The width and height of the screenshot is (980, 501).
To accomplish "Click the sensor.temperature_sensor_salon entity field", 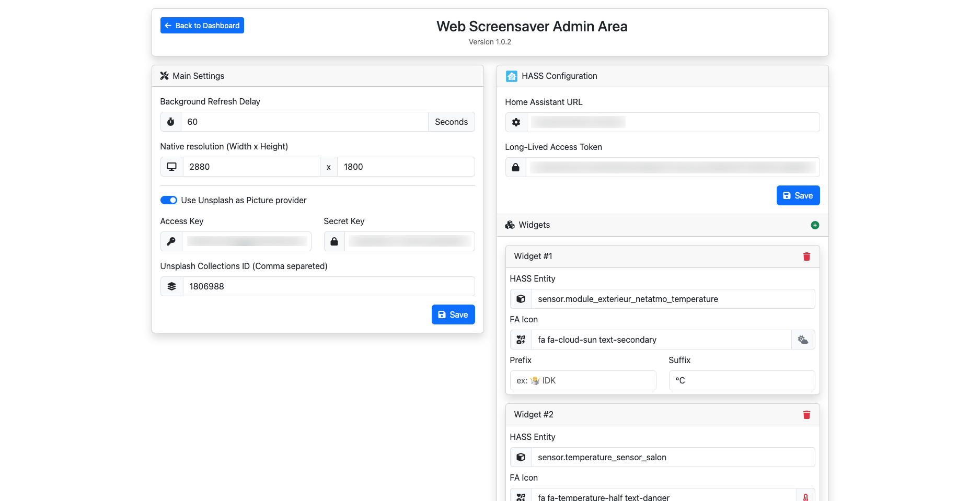I will pyautogui.click(x=673, y=457).
